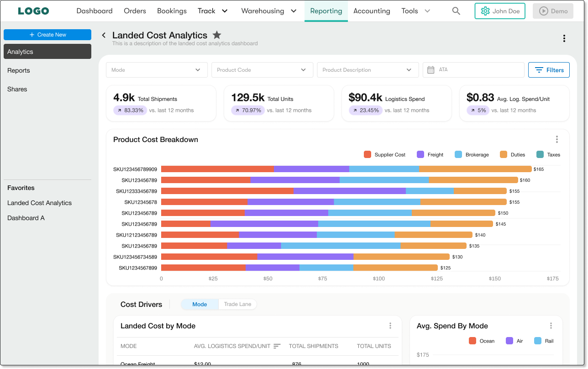Go to the Dashboard menu item
This screenshot has height=369, width=588.
tap(94, 11)
